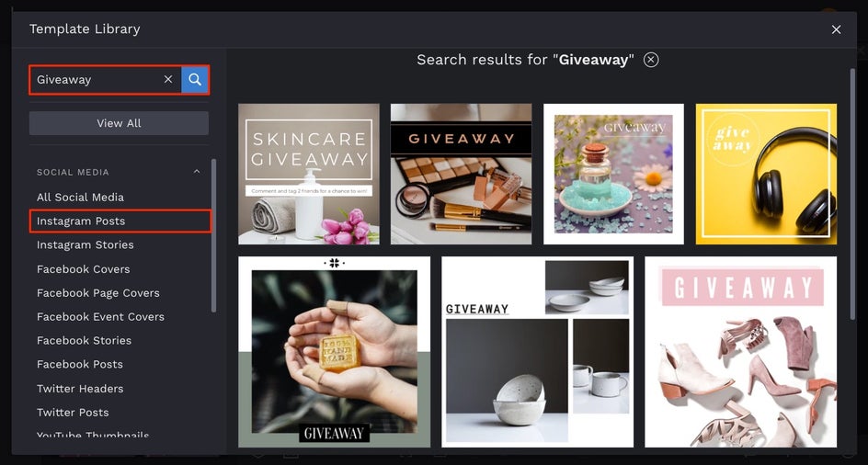868x465 pixels.
Task: Click the category list sidebar scrollbar
Action: pyautogui.click(x=213, y=236)
